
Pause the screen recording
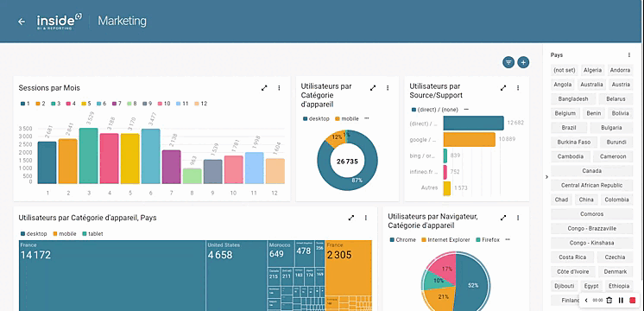coord(621,301)
